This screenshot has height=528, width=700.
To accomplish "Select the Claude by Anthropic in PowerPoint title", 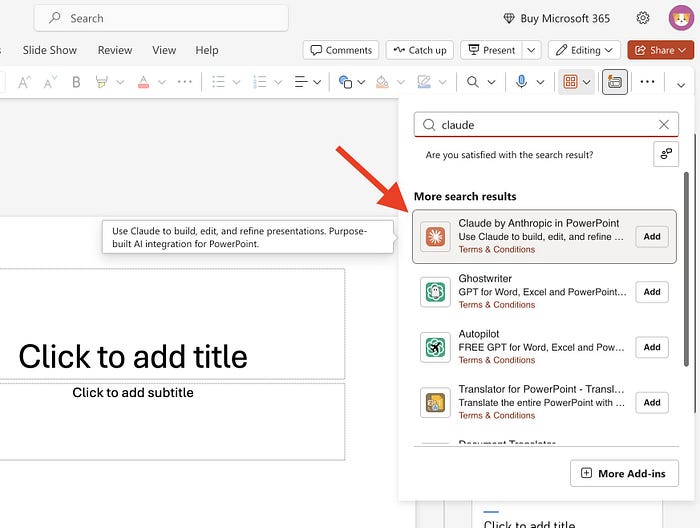I will click(x=538, y=223).
